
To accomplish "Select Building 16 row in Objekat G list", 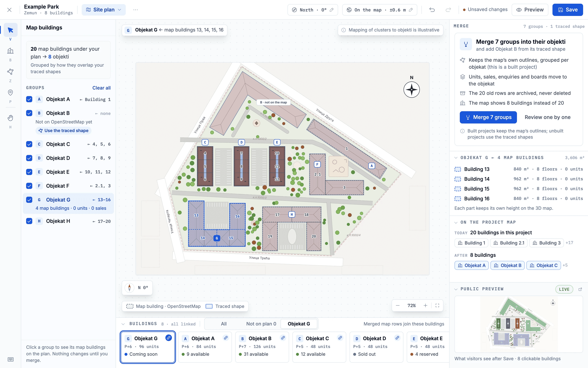I will point(519,199).
